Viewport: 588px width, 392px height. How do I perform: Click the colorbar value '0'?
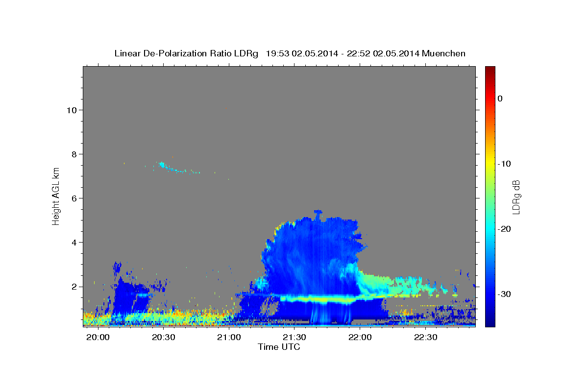pyautogui.click(x=500, y=98)
